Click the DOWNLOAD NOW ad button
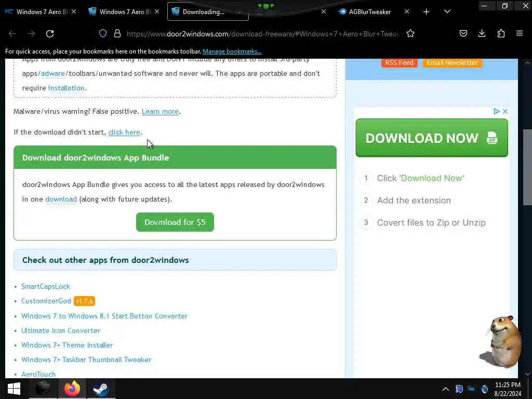 click(x=432, y=138)
